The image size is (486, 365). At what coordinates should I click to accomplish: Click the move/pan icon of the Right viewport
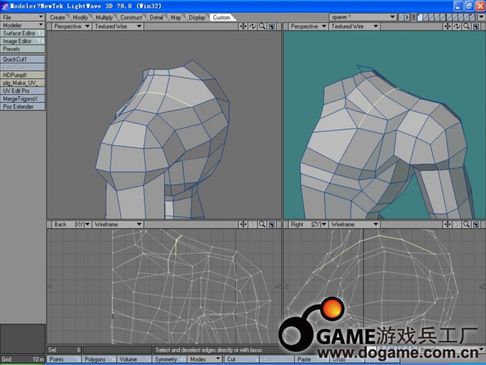[x=447, y=224]
